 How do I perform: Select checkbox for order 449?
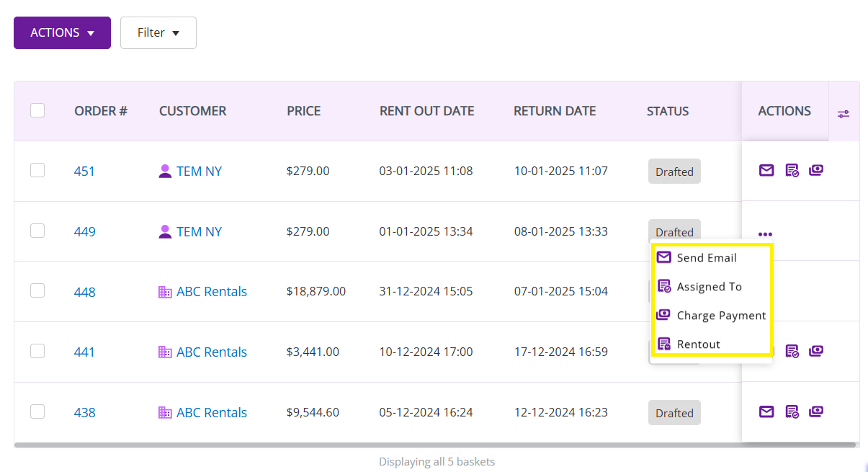[37, 231]
